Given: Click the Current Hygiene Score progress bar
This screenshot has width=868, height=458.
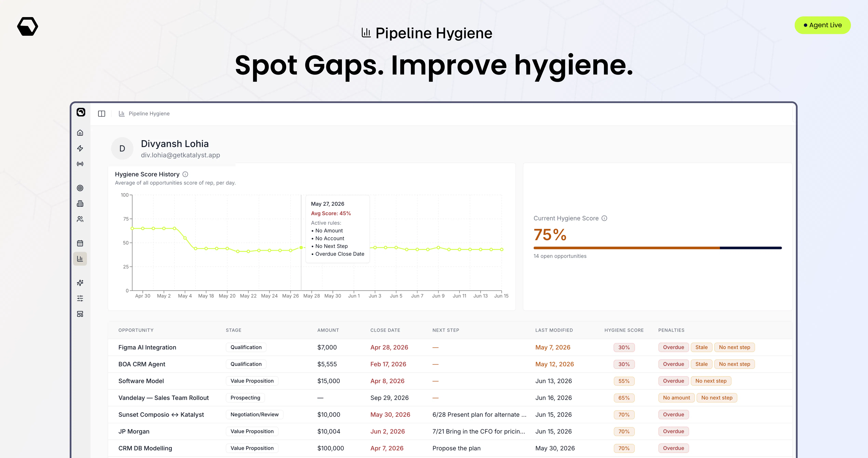Looking at the screenshot, I should coord(657,248).
